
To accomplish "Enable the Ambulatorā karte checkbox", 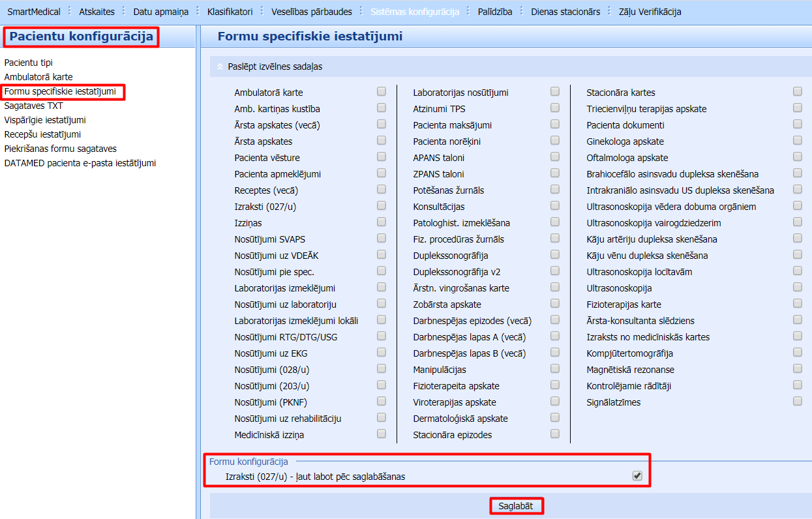I will point(382,92).
